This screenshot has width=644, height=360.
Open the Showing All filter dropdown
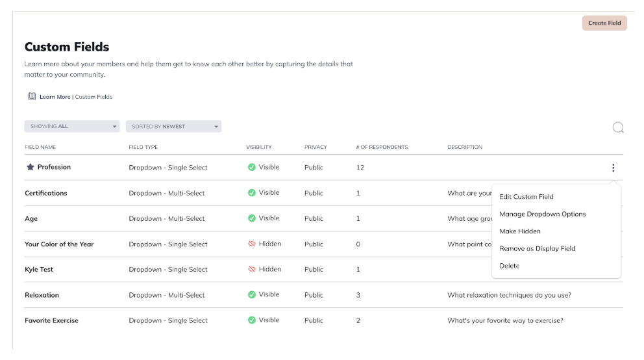coord(72,127)
